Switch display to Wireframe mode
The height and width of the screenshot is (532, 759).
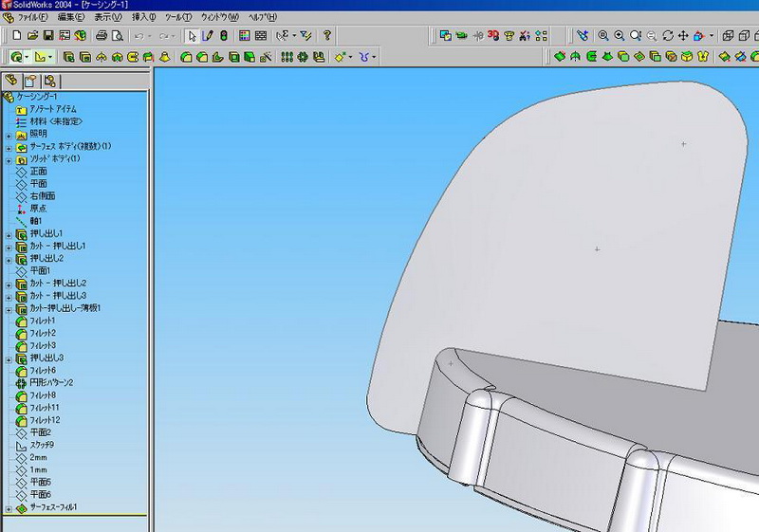click(x=728, y=35)
